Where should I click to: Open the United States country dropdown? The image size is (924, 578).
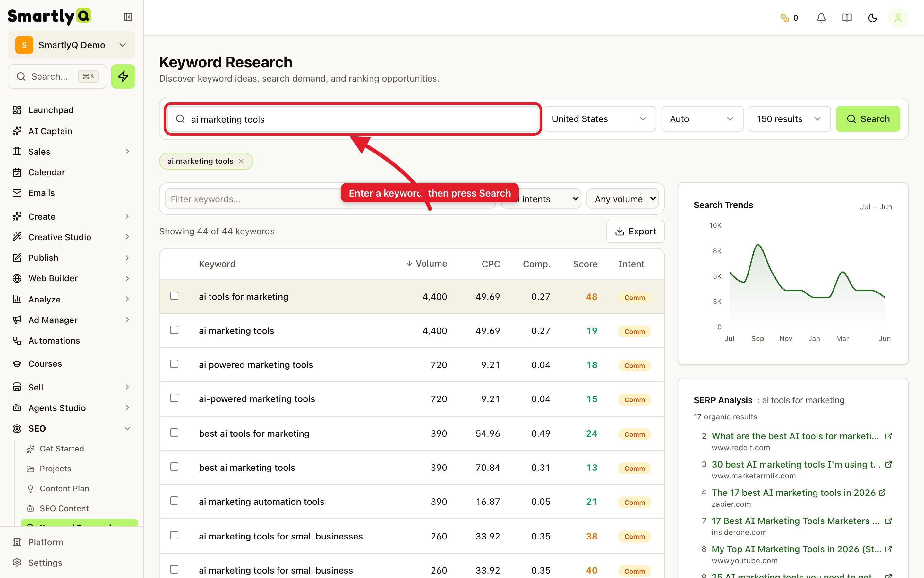[599, 119]
